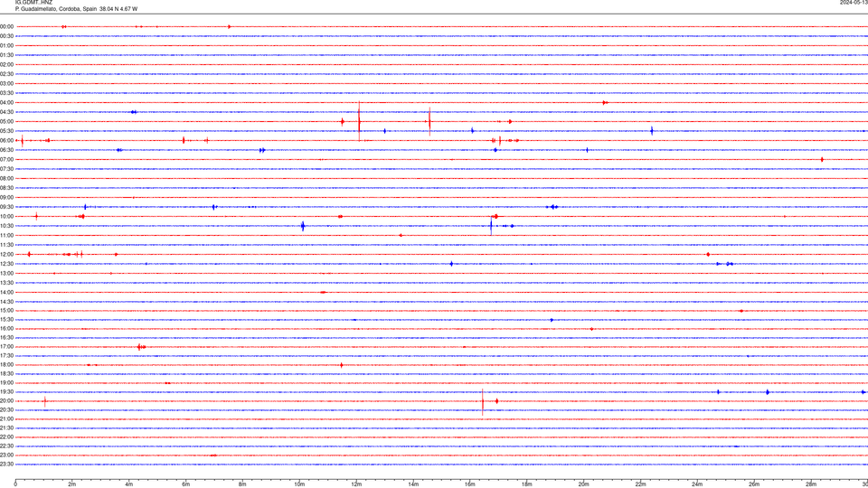Select the 20:00 time label

point(6,400)
